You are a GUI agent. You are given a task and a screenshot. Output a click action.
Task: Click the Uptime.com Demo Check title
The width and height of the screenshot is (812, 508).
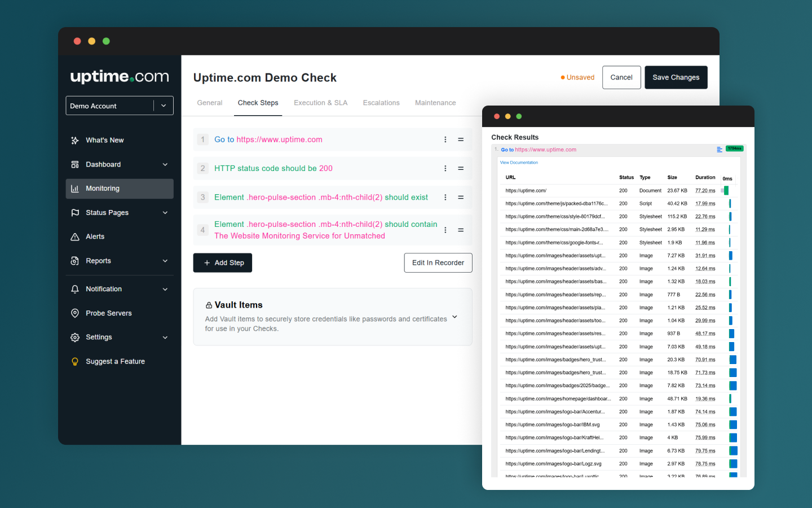click(265, 78)
